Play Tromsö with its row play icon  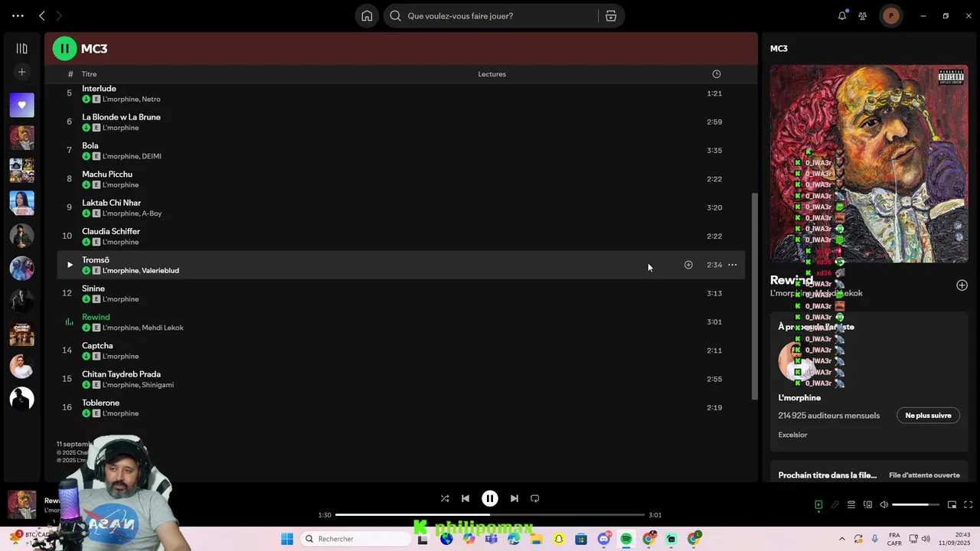click(x=70, y=265)
